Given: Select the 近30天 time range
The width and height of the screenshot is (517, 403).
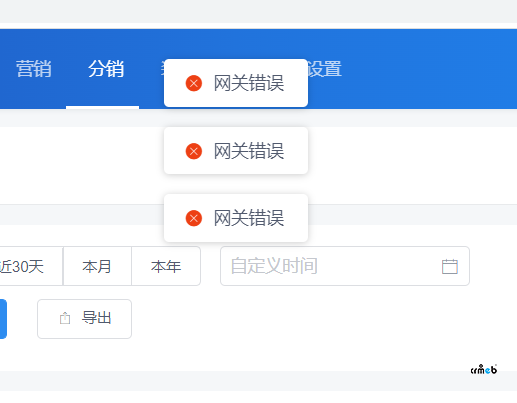Looking at the screenshot, I should click(x=31, y=266).
